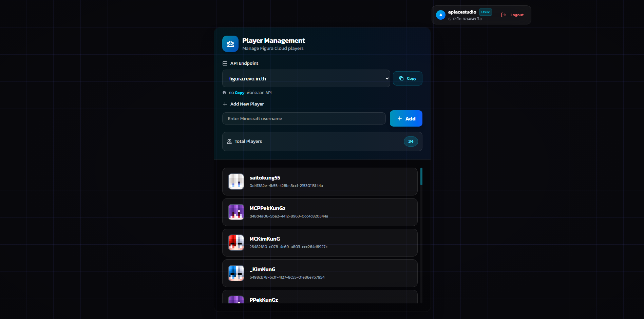Click the USER badge next to aplacestudio
Viewport: 644px width, 319px height.
click(x=485, y=12)
